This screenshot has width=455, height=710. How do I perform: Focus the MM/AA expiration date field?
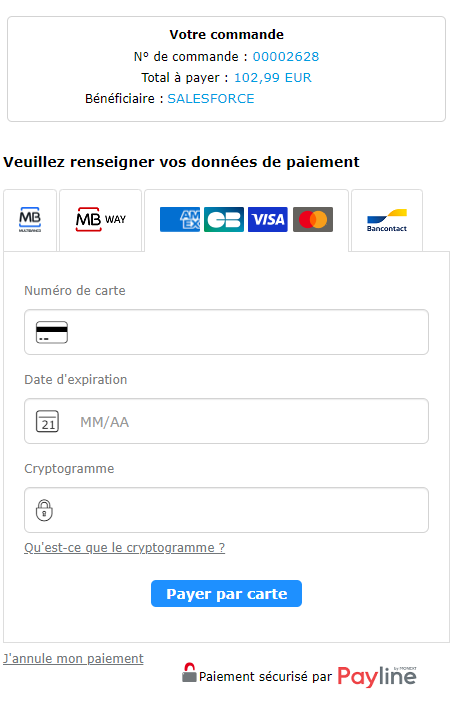(226, 421)
